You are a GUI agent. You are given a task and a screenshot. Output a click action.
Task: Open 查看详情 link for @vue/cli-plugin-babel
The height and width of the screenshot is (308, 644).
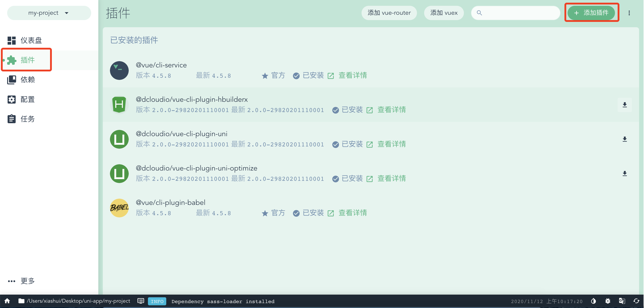(x=352, y=213)
